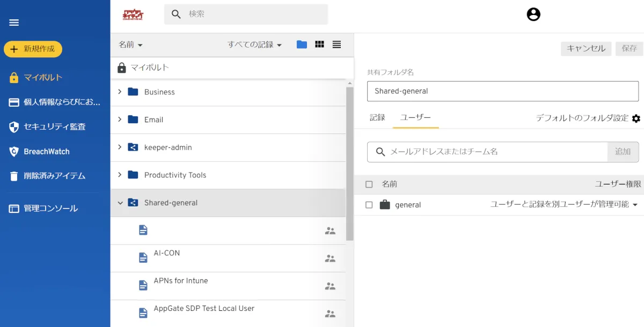
Task: Open BreachWatch from the sidebar
Action: pyautogui.click(x=46, y=152)
